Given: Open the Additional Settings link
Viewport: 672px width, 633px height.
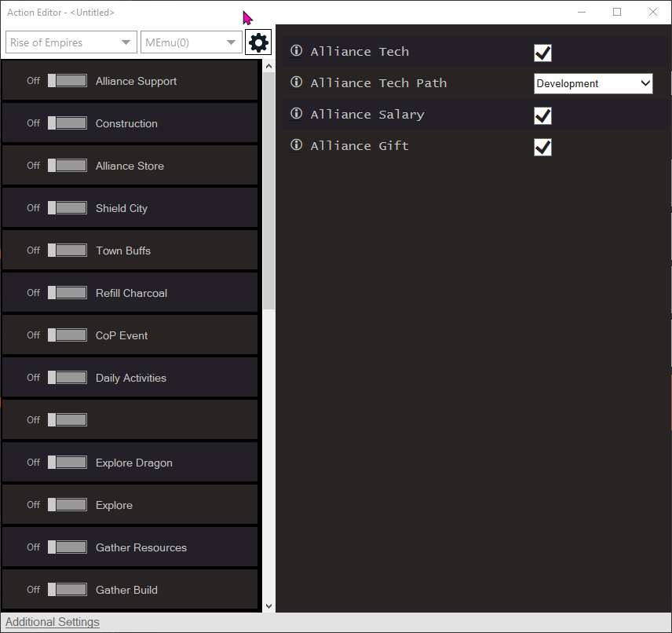Looking at the screenshot, I should tap(53, 622).
